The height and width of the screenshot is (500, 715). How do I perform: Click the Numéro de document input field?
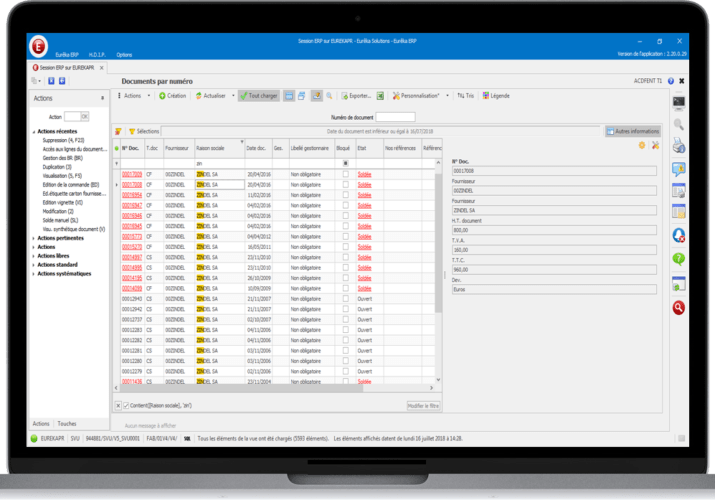pos(394,116)
